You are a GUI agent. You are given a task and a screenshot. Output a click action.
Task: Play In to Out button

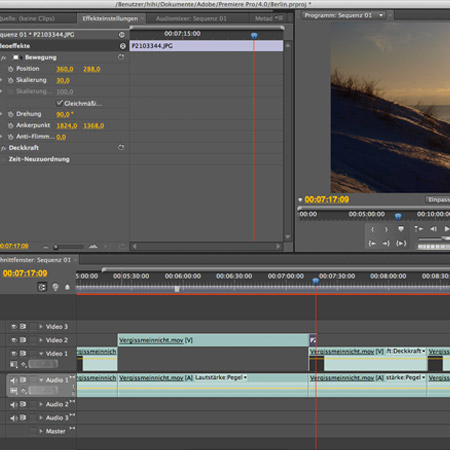point(401,243)
